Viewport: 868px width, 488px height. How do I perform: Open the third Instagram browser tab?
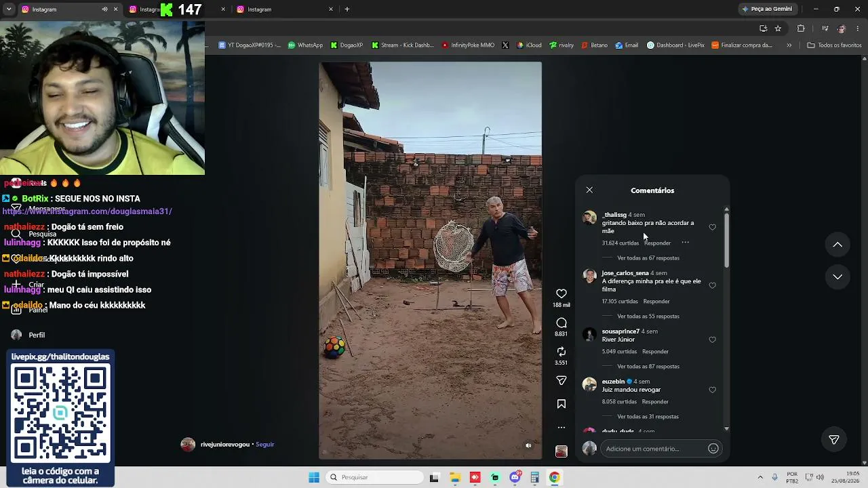click(x=285, y=9)
